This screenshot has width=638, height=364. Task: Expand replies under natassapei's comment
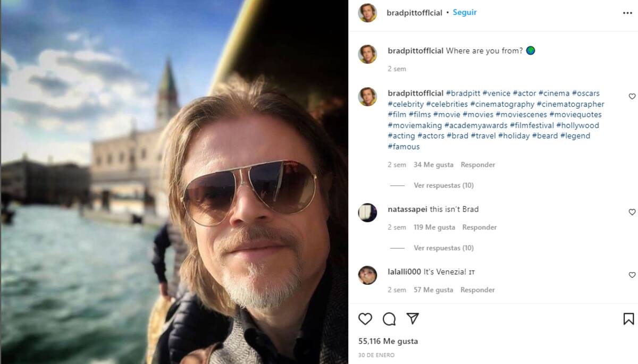443,248
